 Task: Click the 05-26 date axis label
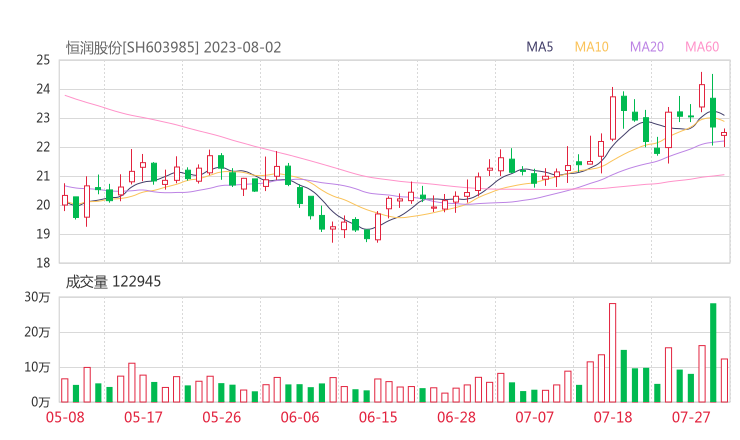(x=221, y=417)
